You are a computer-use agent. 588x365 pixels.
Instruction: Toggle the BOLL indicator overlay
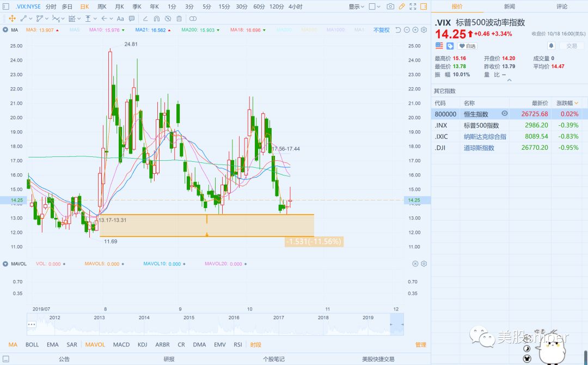[32, 344]
